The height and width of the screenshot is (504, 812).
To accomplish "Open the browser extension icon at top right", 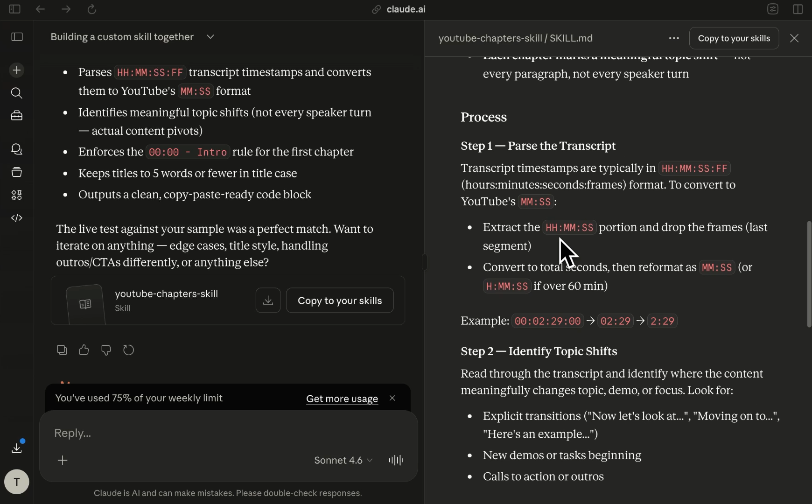I will tap(773, 9).
